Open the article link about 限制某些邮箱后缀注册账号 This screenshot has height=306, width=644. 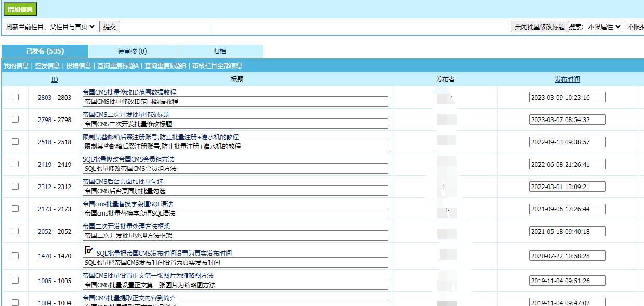click(161, 137)
